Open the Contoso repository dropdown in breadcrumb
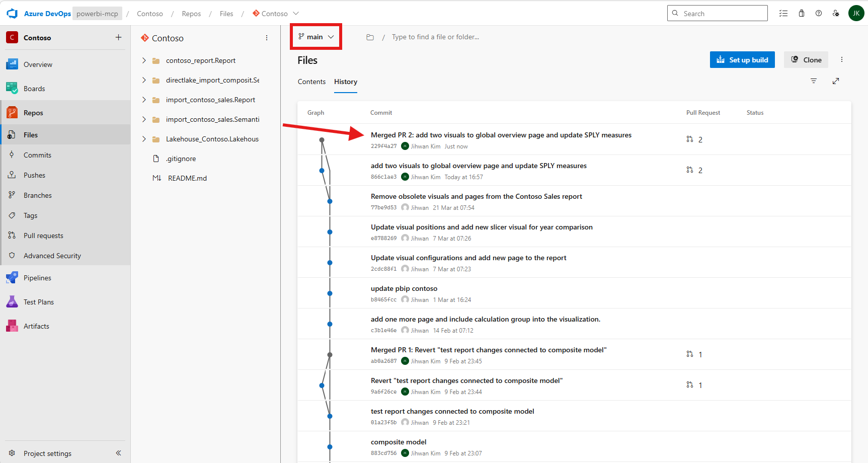 point(276,14)
